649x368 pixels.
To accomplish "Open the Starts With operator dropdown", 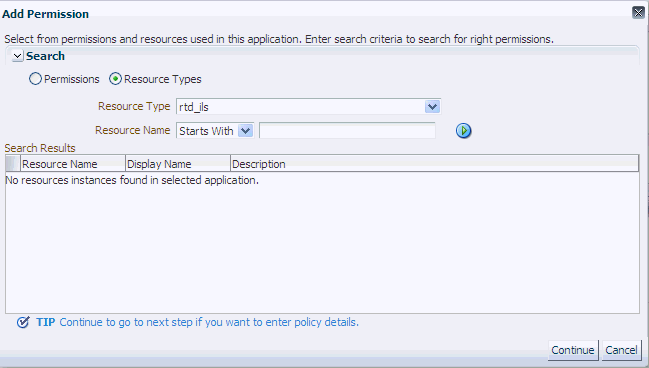I will click(245, 131).
